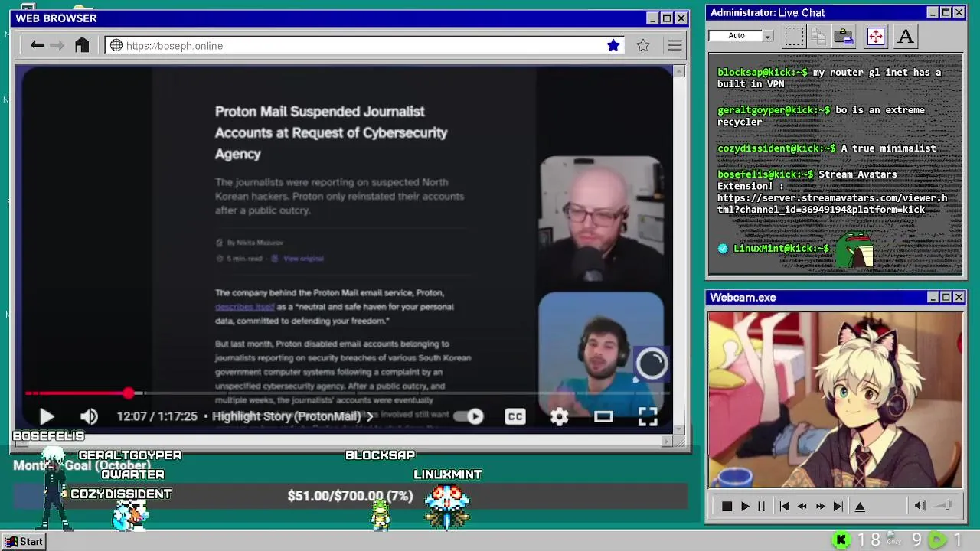
Task: Click the forward arrow in Web Browser
Action: tap(57, 45)
